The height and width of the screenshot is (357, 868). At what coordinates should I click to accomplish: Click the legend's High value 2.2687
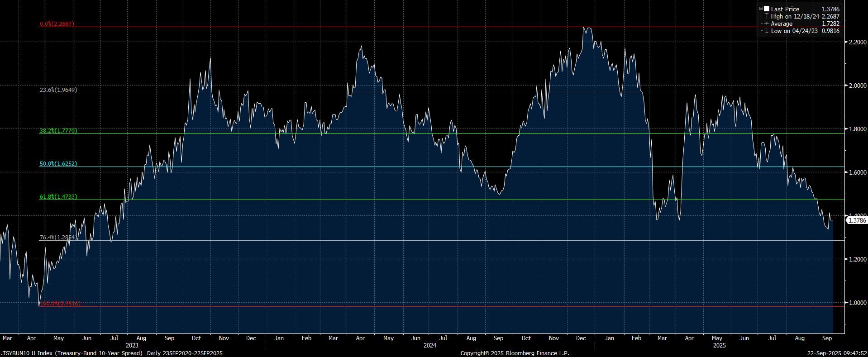(830, 16)
